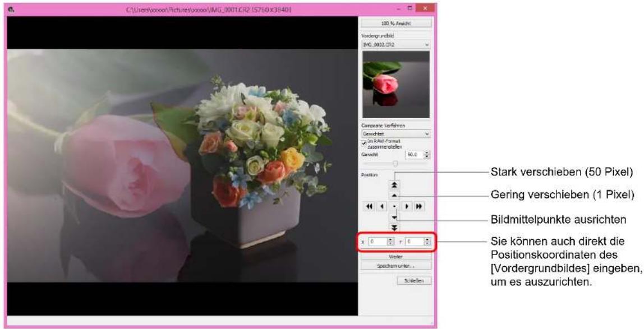This screenshot has width=644, height=329.
Task: Click the y coordinate stepper arrows
Action: click(x=427, y=242)
